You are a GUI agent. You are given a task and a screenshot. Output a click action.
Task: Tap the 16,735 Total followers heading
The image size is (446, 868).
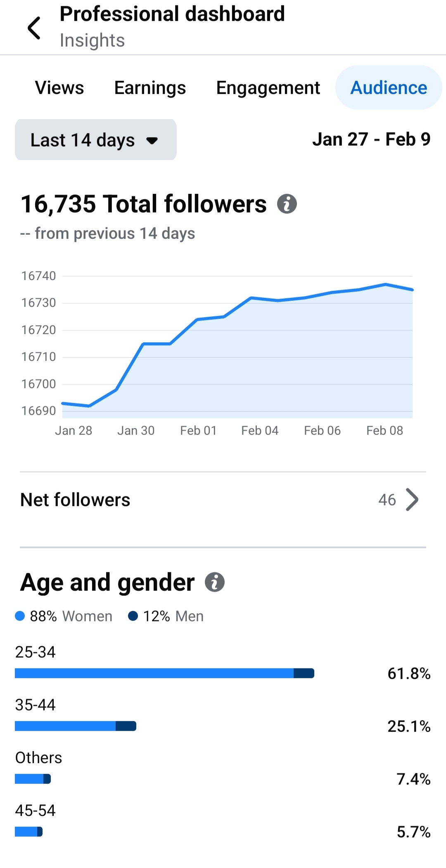(144, 204)
